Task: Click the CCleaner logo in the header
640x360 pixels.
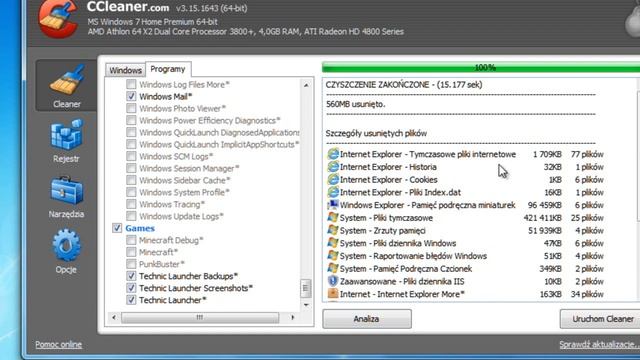Action: pyautogui.click(x=58, y=18)
